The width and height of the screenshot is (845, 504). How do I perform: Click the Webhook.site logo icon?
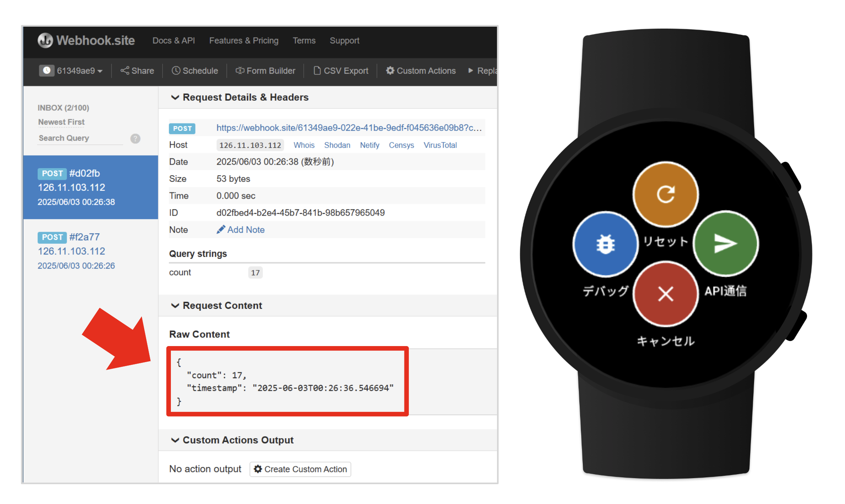pyautogui.click(x=45, y=40)
